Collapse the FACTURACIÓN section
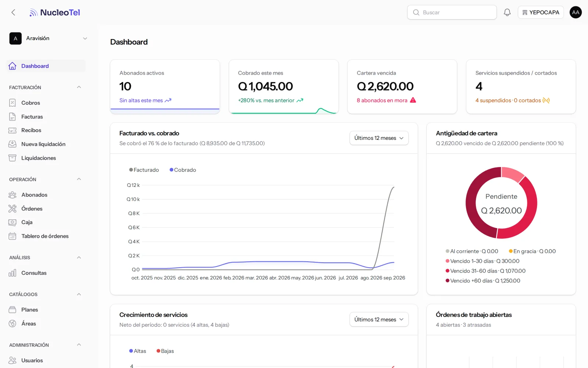 pyautogui.click(x=79, y=87)
